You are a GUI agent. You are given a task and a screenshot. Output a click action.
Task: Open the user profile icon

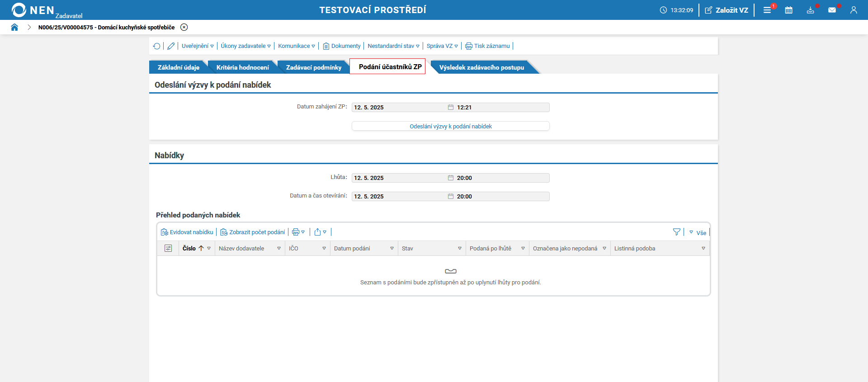click(854, 10)
